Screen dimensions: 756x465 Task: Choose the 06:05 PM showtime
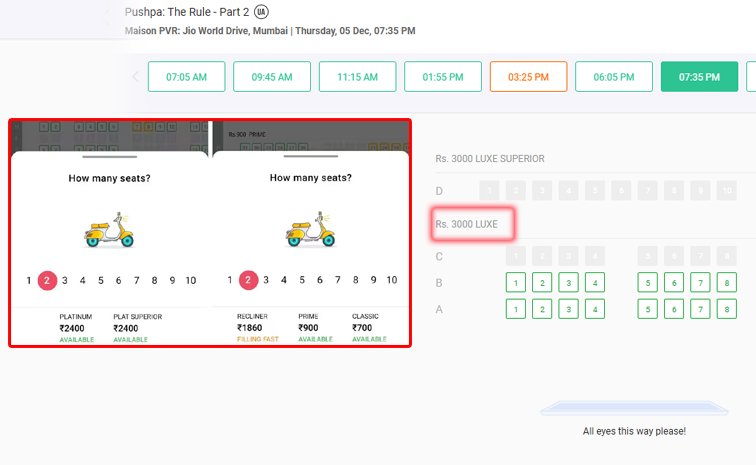click(614, 77)
